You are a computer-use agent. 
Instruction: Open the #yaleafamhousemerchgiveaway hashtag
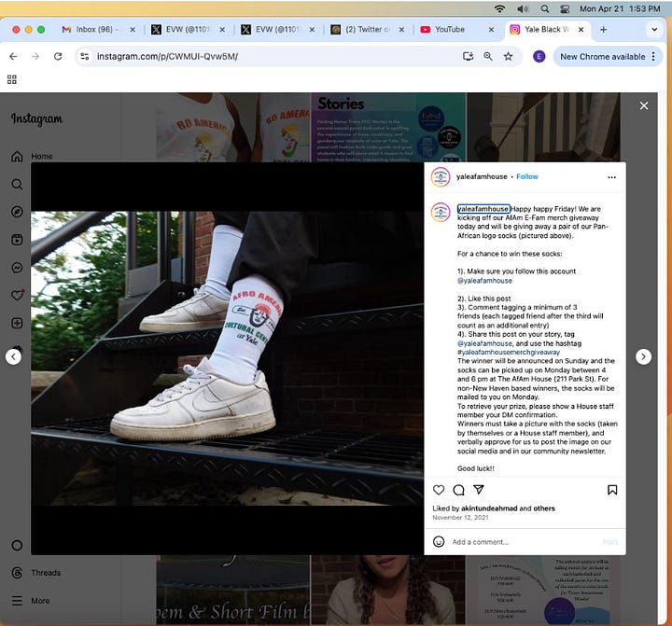(509, 353)
